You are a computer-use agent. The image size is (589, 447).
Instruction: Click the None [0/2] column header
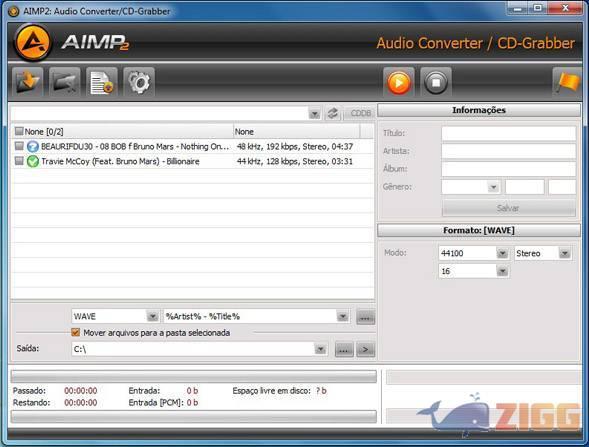point(122,131)
